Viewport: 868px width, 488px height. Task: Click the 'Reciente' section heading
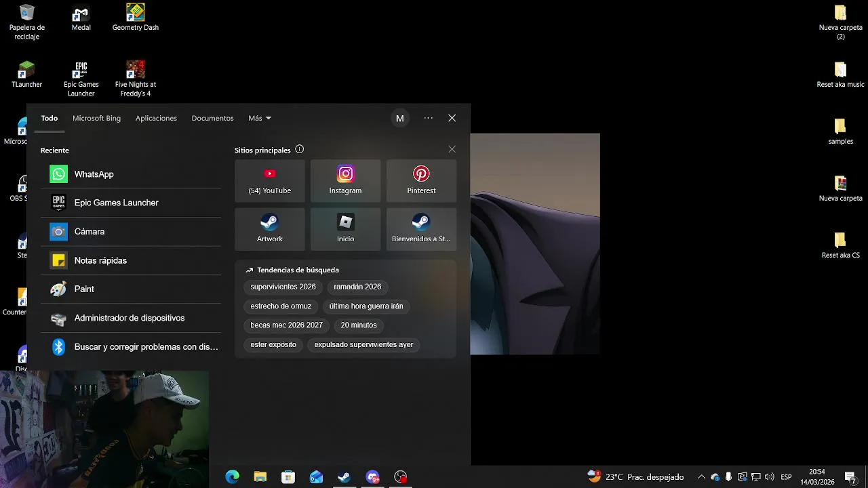55,150
